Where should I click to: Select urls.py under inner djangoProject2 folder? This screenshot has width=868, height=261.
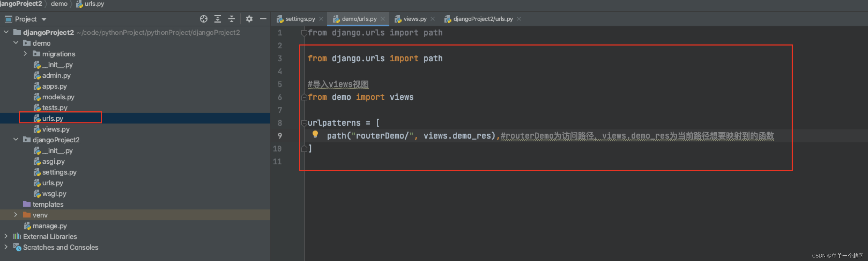click(x=53, y=183)
